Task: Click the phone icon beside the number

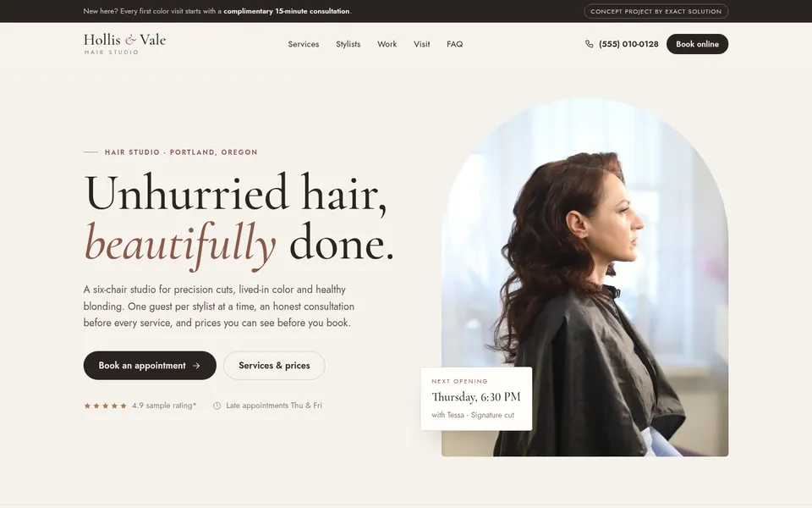Action: click(589, 44)
